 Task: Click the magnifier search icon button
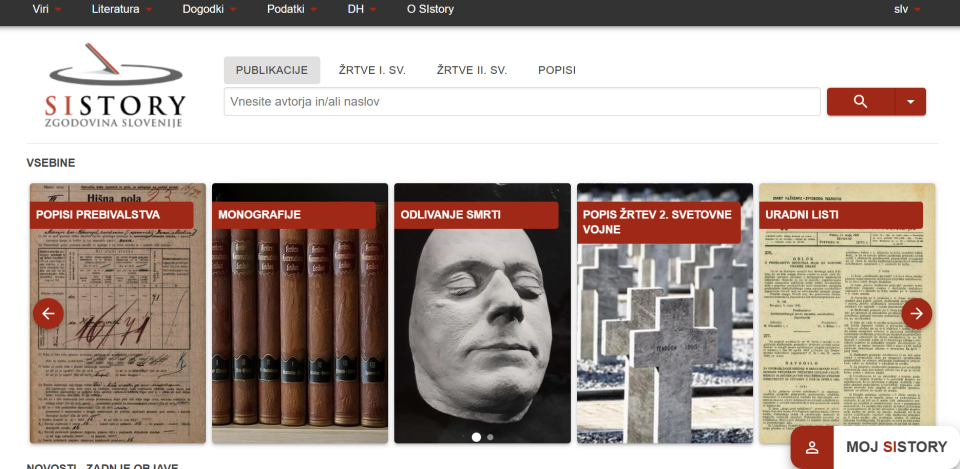[860, 102]
